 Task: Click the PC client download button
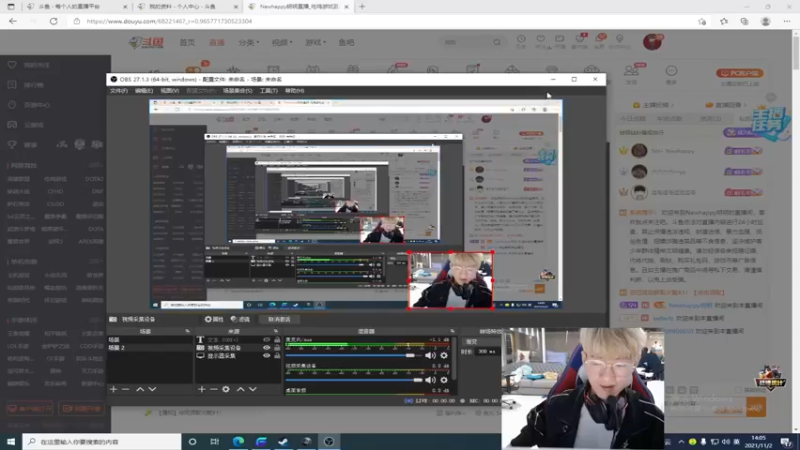pyautogui.click(x=739, y=73)
